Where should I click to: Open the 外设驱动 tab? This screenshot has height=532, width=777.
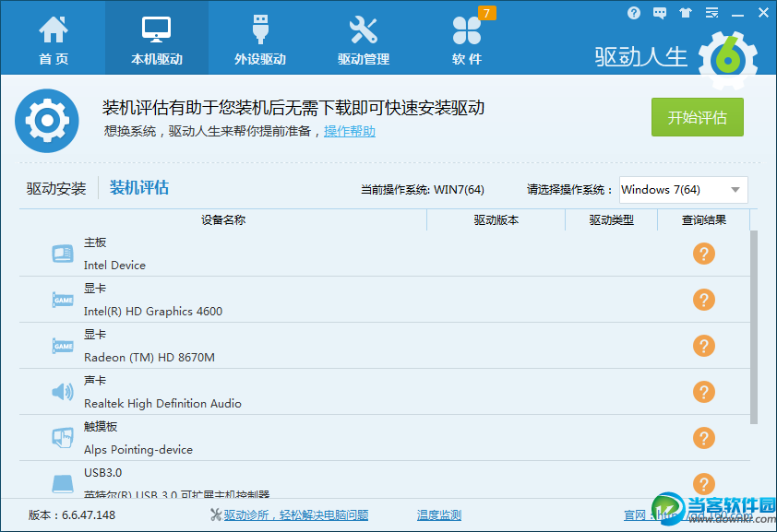point(260,39)
